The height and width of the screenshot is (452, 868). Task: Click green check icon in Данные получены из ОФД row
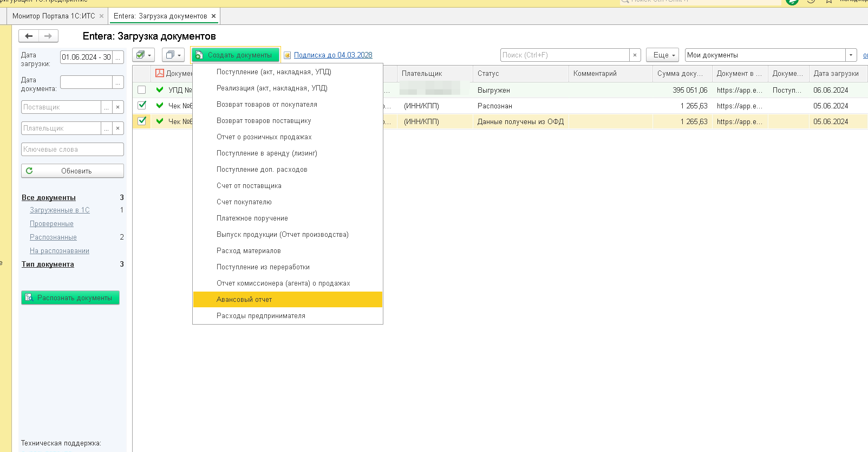(160, 121)
